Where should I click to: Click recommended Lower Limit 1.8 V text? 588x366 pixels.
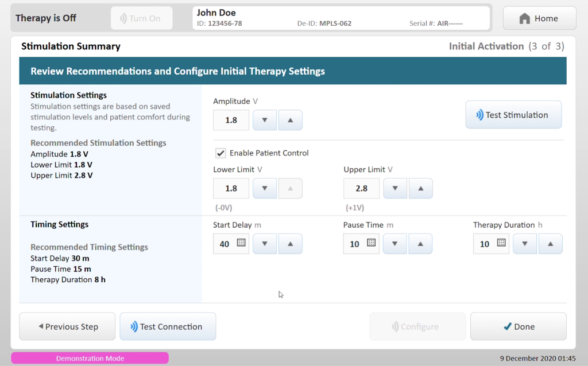pos(61,165)
